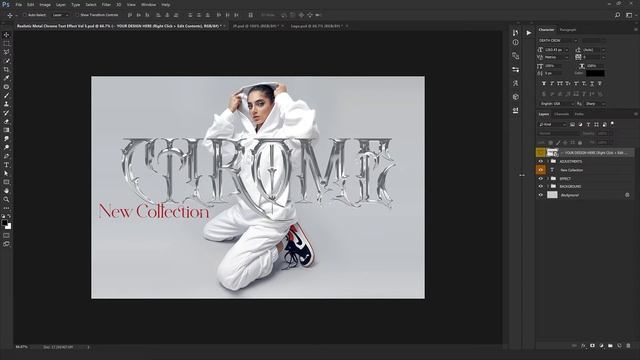Image resolution: width=640 pixels, height=360 pixels.
Task: Select the Eraser tool
Action: (7, 121)
